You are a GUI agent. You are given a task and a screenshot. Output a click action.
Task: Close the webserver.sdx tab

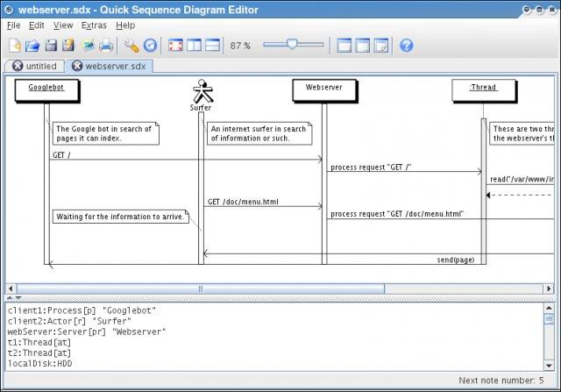(x=76, y=66)
